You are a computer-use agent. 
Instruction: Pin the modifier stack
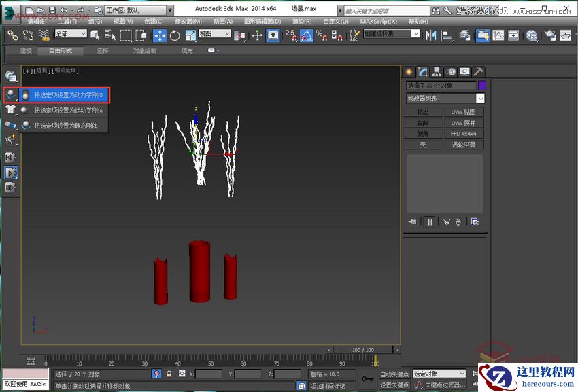pos(413,221)
